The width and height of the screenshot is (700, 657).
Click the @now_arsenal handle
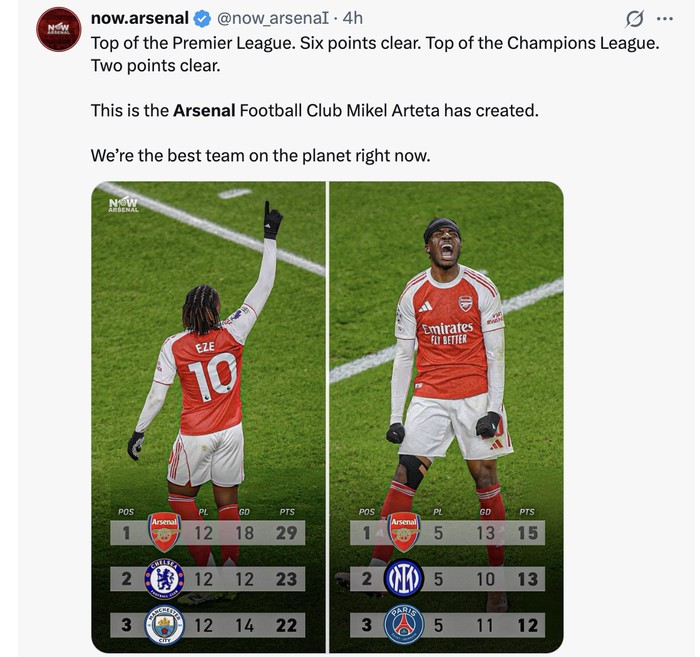click(x=274, y=18)
